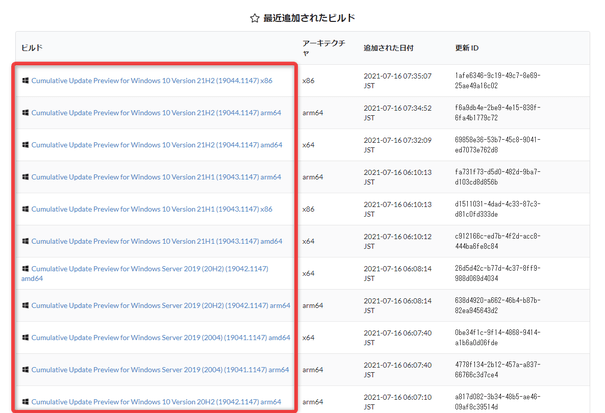The image size is (605, 413).
Task: Select date 2021-07-16 07:34:52 JST
Action: pyautogui.click(x=397, y=113)
